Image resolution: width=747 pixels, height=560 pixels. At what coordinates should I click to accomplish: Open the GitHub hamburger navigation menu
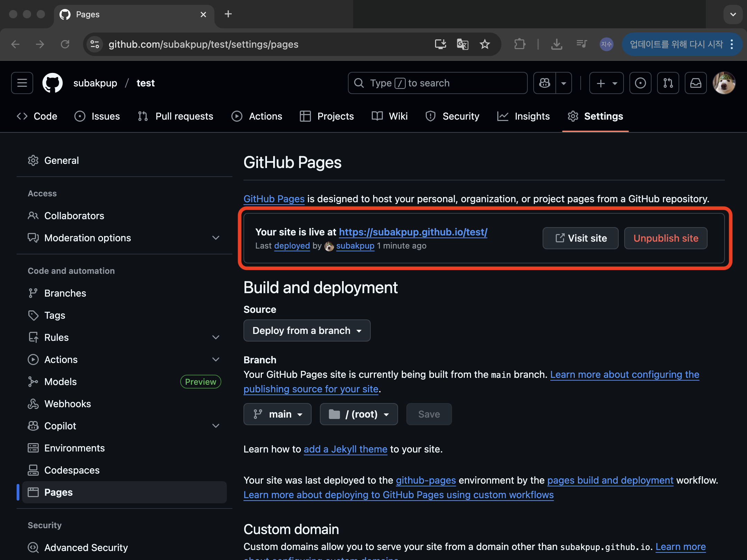[22, 83]
